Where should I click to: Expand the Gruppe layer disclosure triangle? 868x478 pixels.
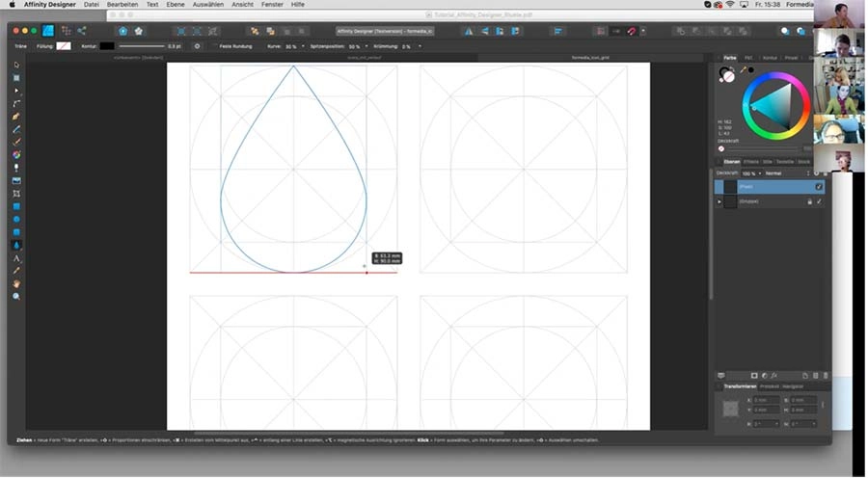click(719, 201)
